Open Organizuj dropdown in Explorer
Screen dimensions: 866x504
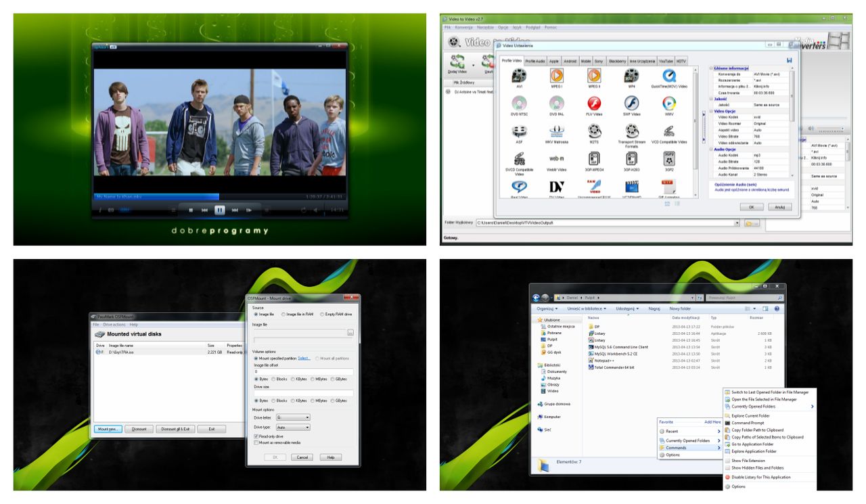547,308
